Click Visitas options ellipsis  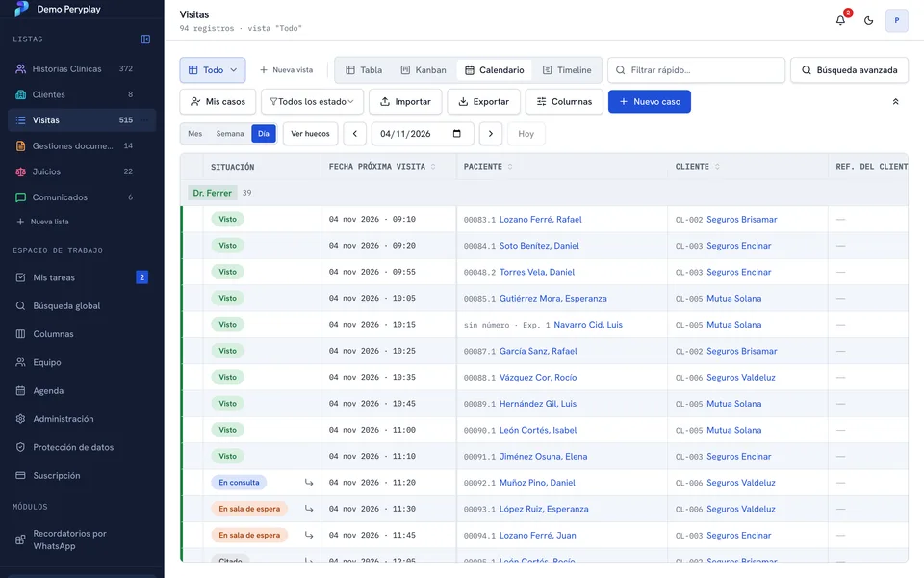pyautogui.click(x=144, y=120)
